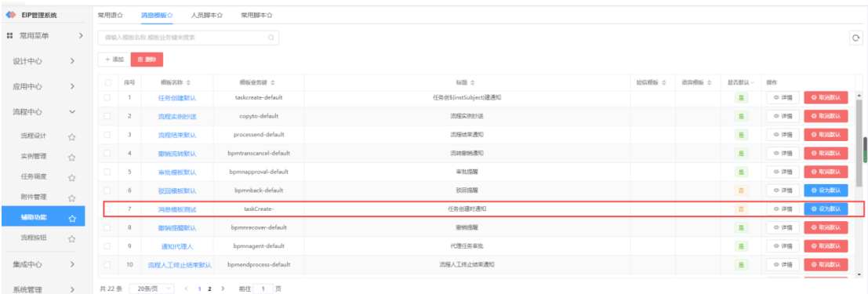Viewport: 868px width, 294px height.
Task: Select checkbox of row 9 通知代理人
Action: pyautogui.click(x=107, y=246)
